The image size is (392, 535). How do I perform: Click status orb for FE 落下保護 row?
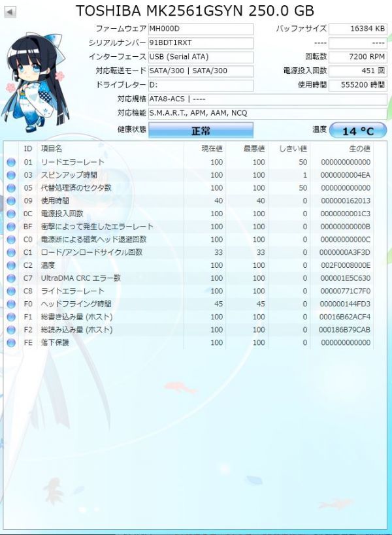point(11,342)
